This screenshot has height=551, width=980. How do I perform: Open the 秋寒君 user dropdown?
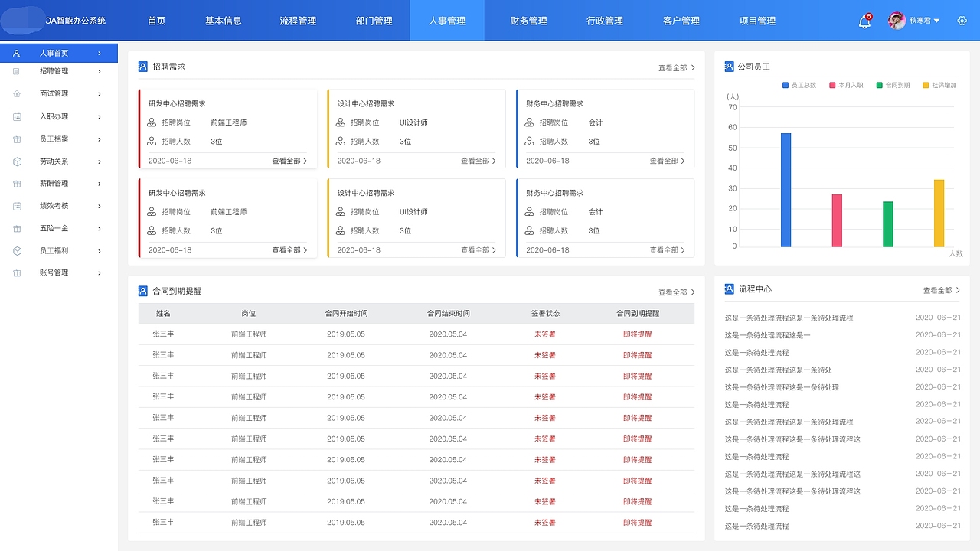click(925, 21)
